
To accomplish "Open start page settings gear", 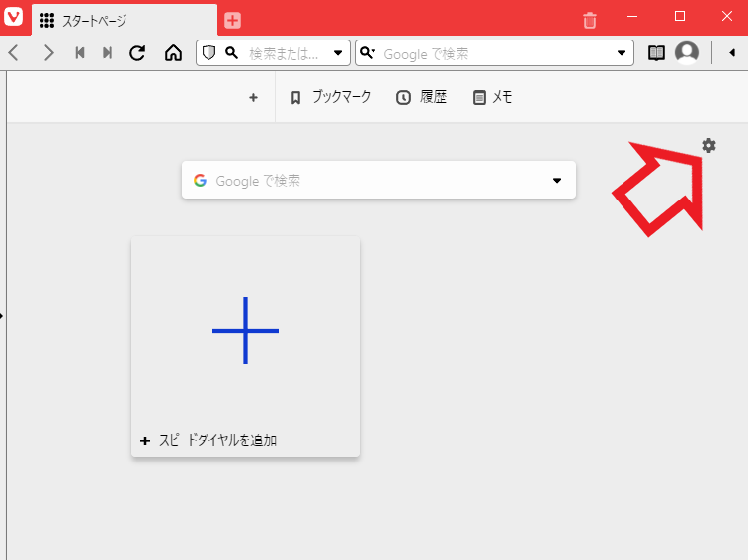I will coord(708,145).
